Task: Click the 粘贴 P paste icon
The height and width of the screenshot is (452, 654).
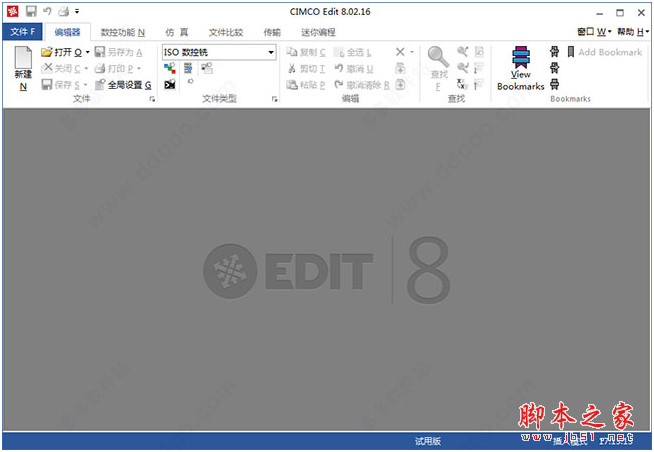Action: pos(292,85)
